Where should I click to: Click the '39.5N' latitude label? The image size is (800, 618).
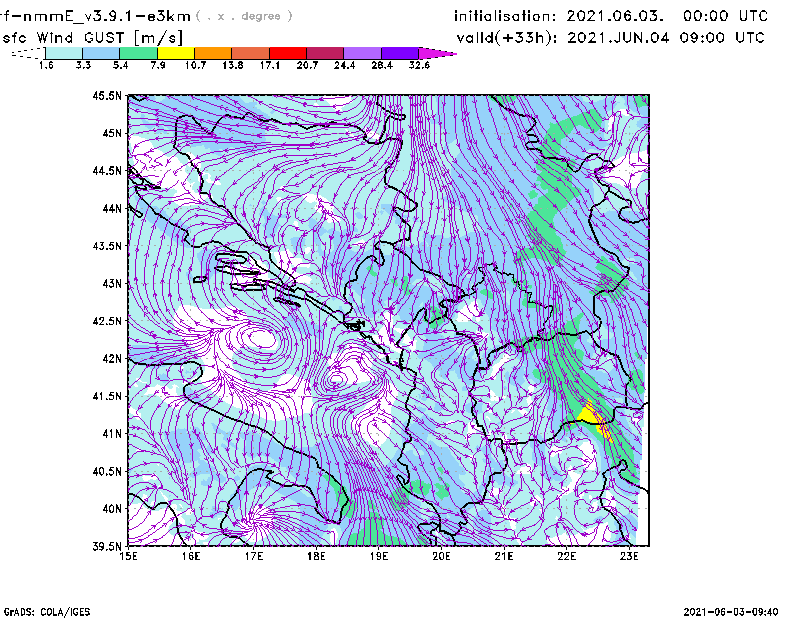[x=107, y=546]
